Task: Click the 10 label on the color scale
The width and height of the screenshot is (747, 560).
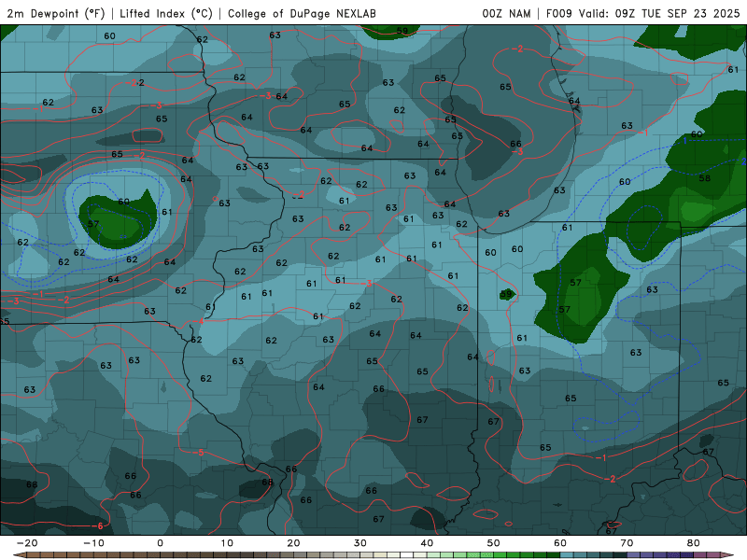Action: tap(227, 543)
